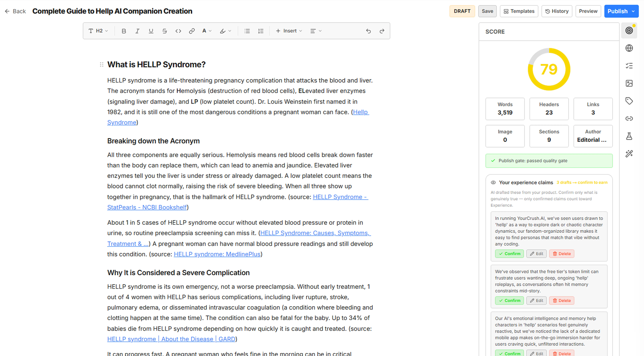Screen dimensions: 644x356
Task: Toggle inline code formatting
Action: pyautogui.click(x=178, y=31)
